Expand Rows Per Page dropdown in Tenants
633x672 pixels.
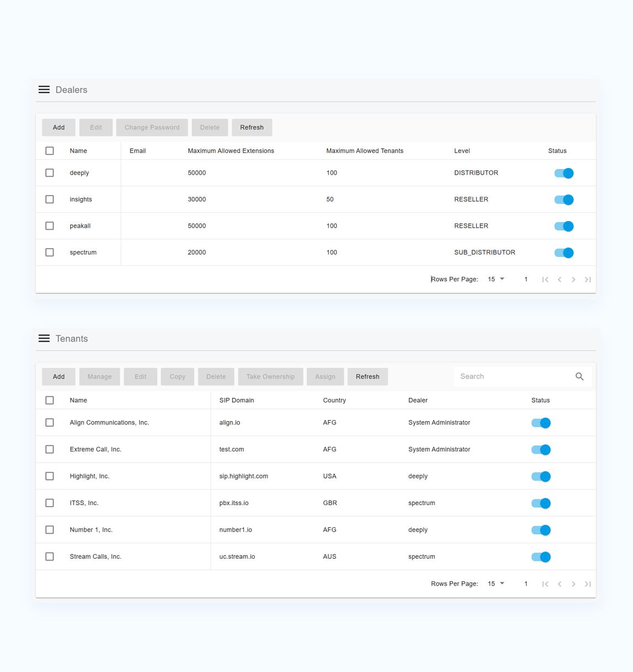tap(496, 584)
